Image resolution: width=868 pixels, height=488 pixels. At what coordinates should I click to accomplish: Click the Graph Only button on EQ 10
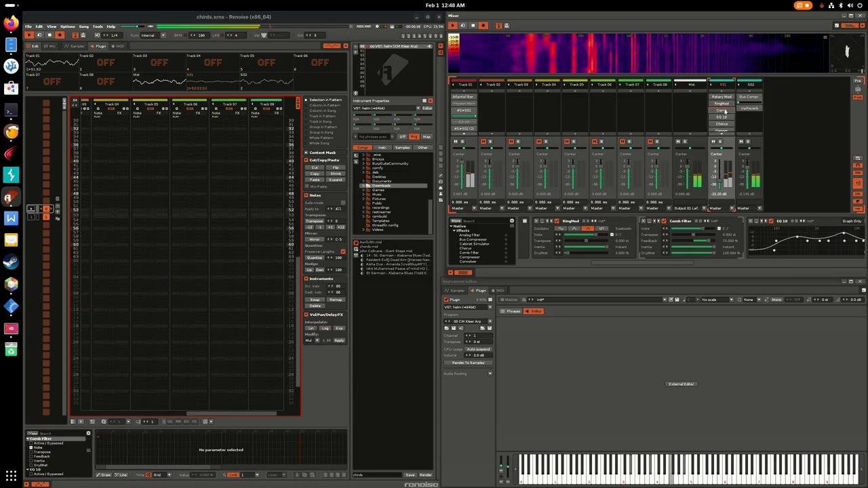point(852,221)
